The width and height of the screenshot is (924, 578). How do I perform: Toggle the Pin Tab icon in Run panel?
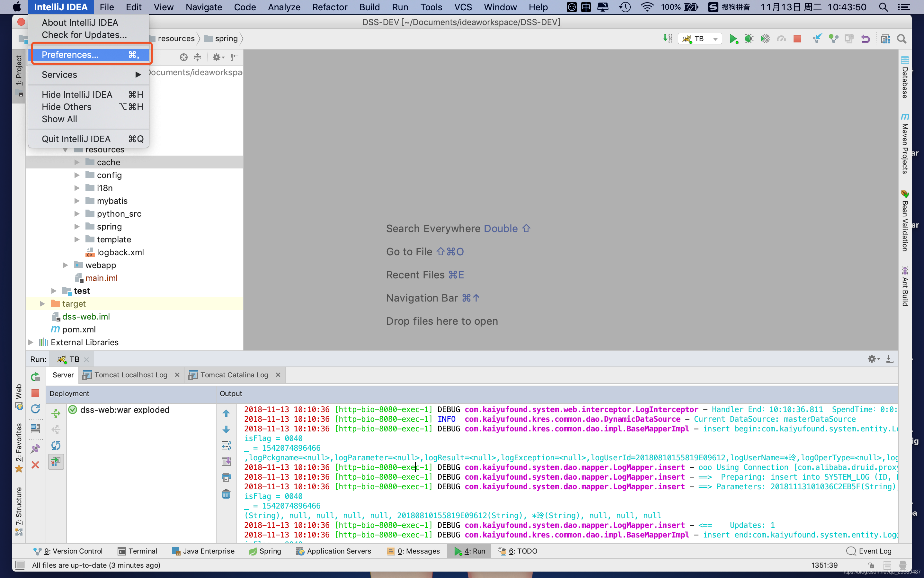coord(36,448)
